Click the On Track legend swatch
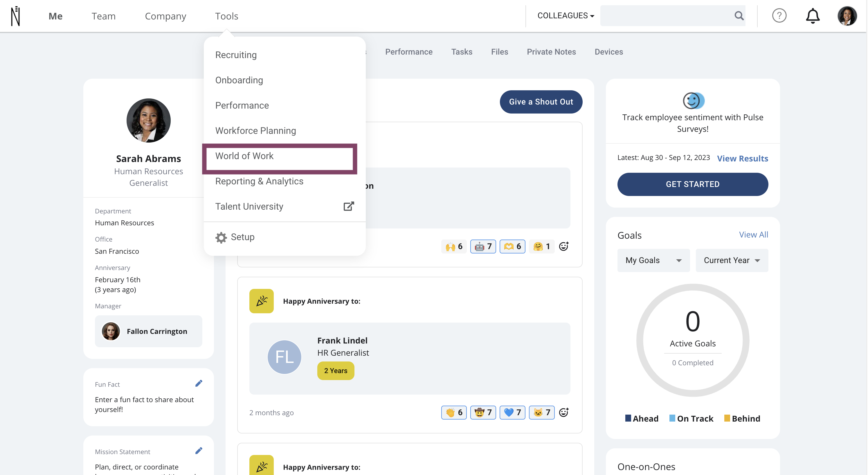868x475 pixels. tap(672, 418)
